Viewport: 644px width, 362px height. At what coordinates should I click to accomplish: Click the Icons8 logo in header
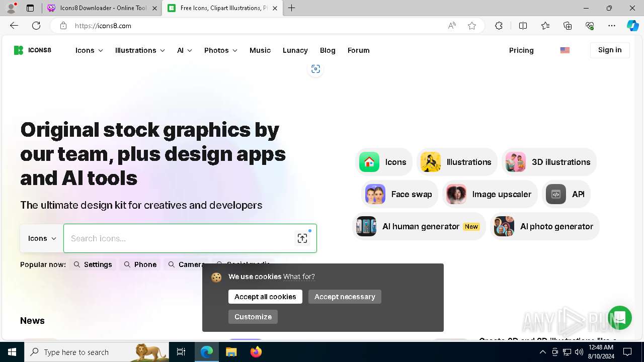point(33,50)
